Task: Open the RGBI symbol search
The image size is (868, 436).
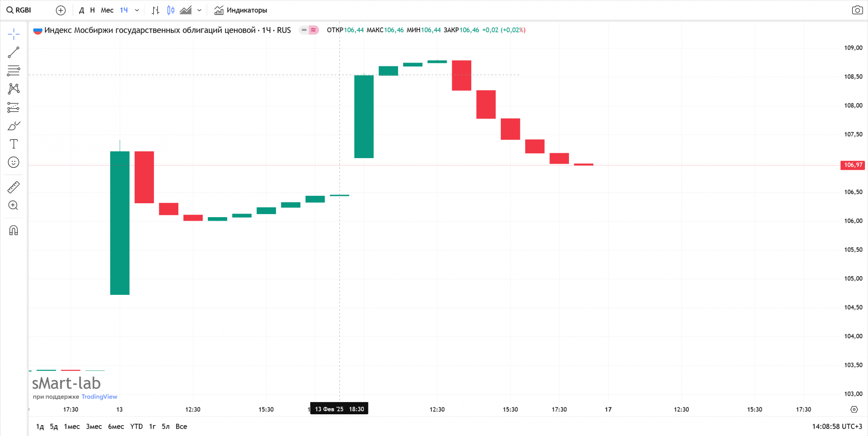Action: tap(19, 10)
